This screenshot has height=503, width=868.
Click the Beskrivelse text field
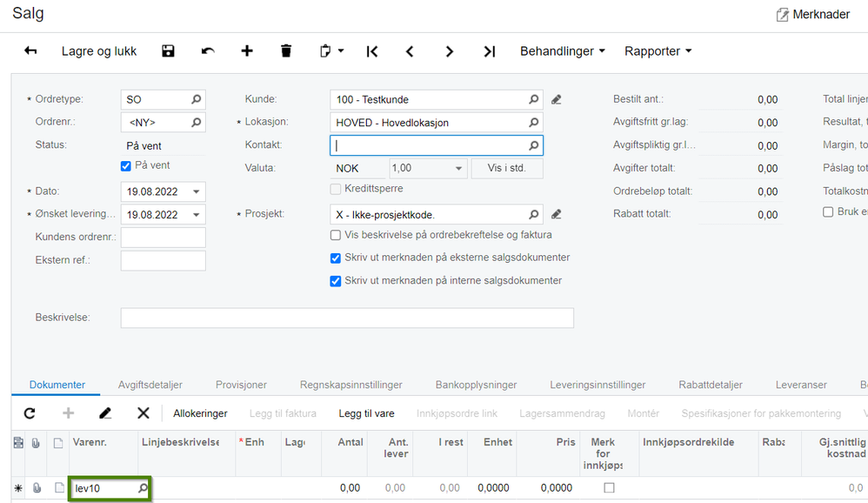(x=347, y=318)
